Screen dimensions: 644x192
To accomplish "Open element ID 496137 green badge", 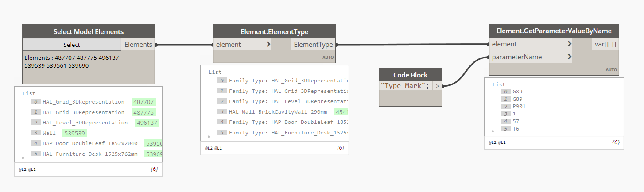I will pos(147,123).
